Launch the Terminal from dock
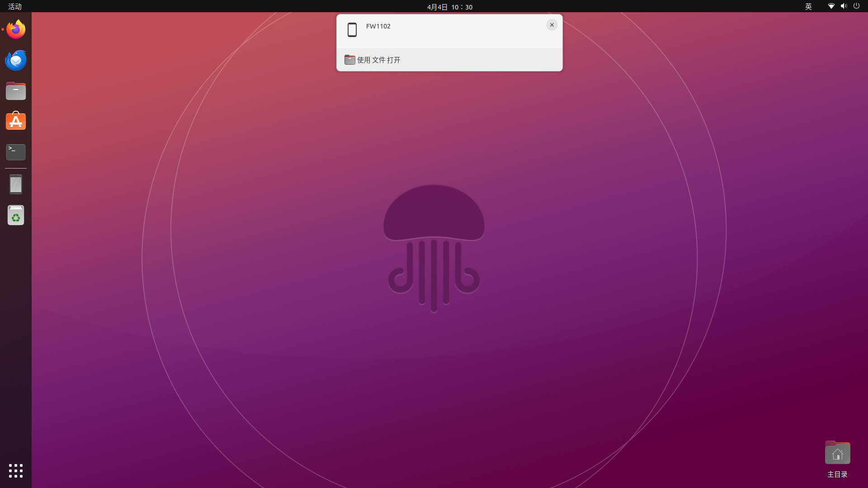868x488 pixels. (x=16, y=152)
